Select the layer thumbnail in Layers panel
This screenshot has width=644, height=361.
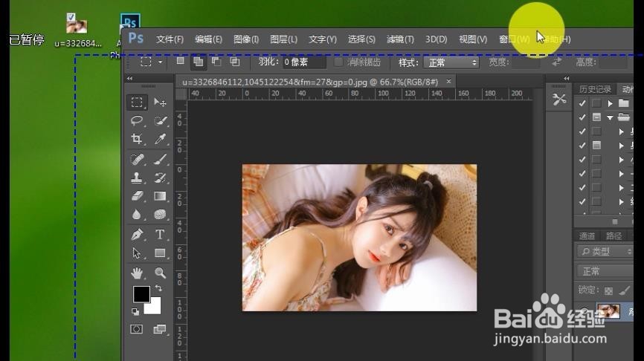pyautogui.click(x=608, y=310)
